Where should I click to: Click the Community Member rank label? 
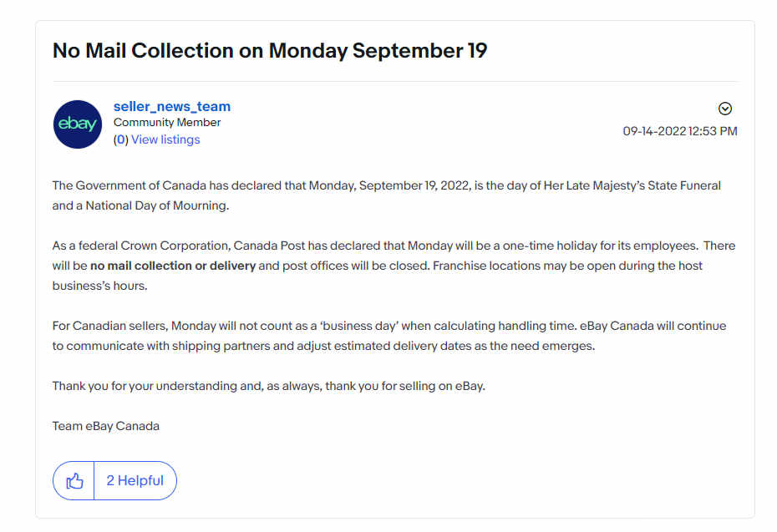pyautogui.click(x=167, y=122)
